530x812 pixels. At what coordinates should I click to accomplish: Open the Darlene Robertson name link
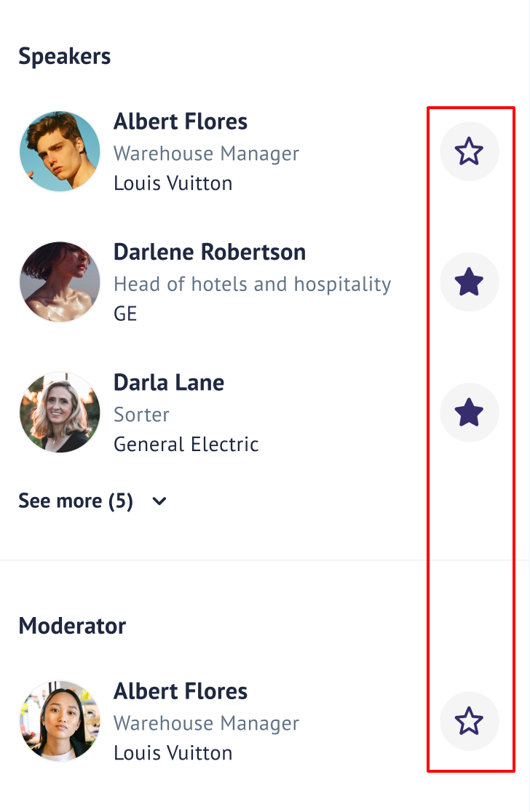tap(210, 252)
